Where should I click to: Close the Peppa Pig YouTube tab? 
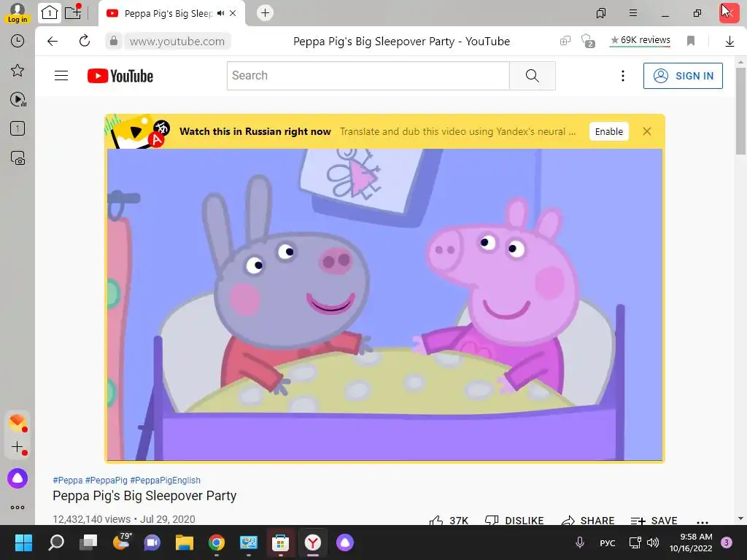[x=233, y=13]
